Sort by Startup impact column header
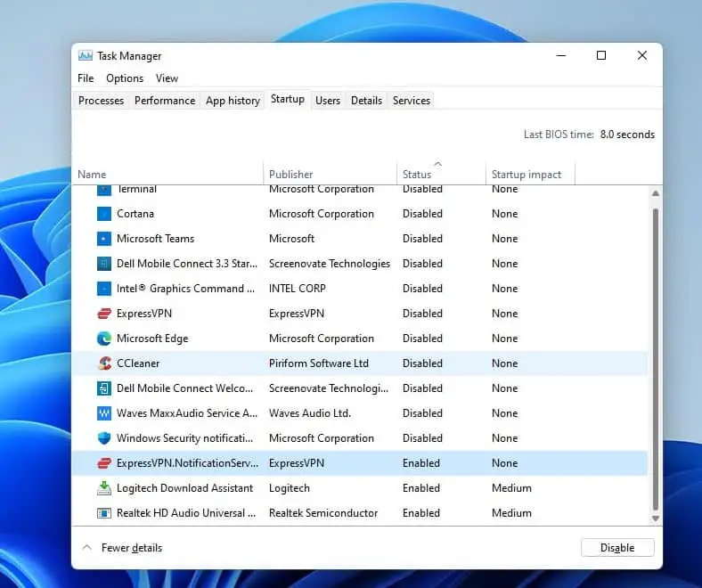Viewport: 702px width, 588px height. (526, 175)
